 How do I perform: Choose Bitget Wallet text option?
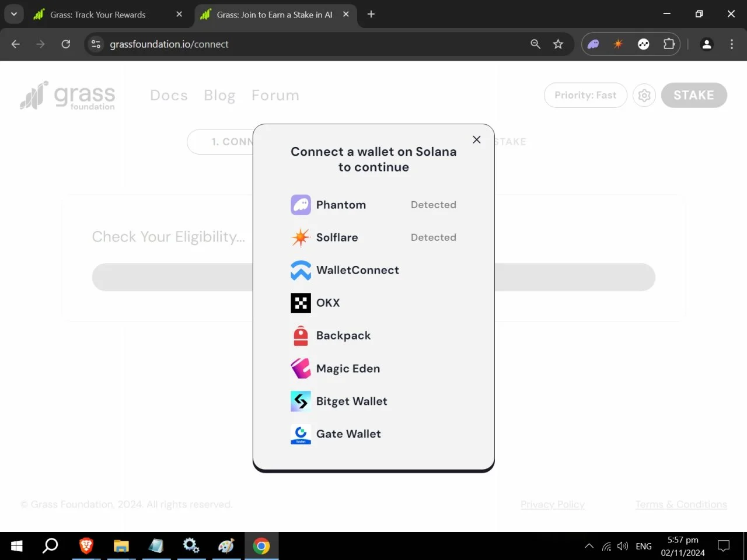tap(352, 401)
